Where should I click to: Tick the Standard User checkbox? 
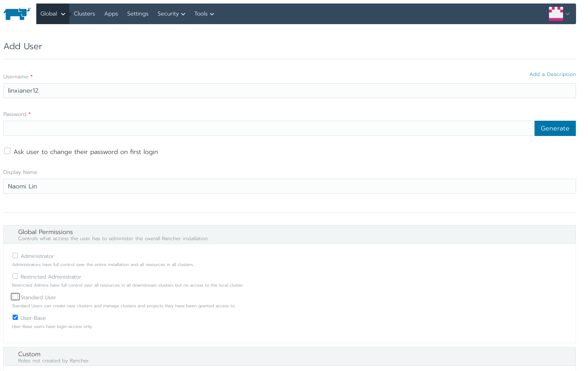click(x=15, y=297)
